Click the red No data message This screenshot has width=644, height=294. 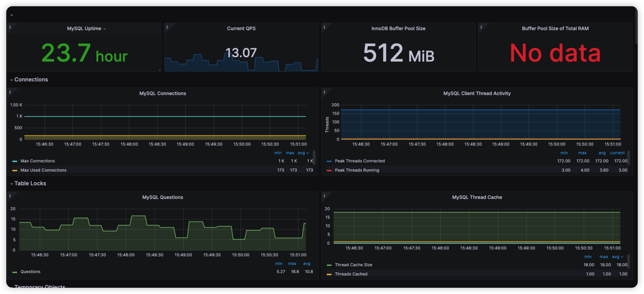point(555,53)
